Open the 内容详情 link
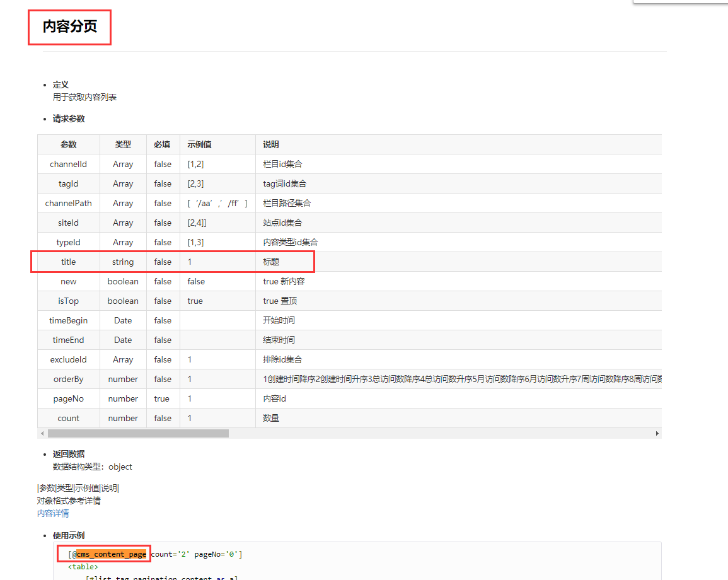 click(x=53, y=513)
